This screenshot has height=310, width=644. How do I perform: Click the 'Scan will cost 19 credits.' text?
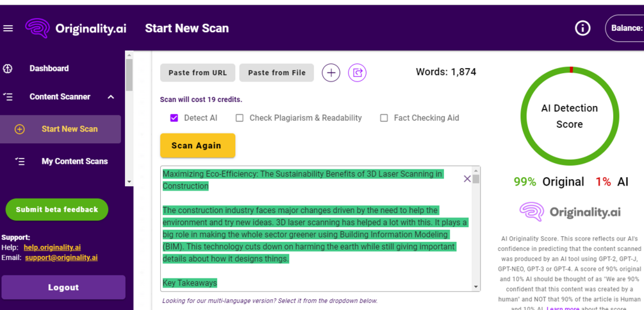click(201, 99)
